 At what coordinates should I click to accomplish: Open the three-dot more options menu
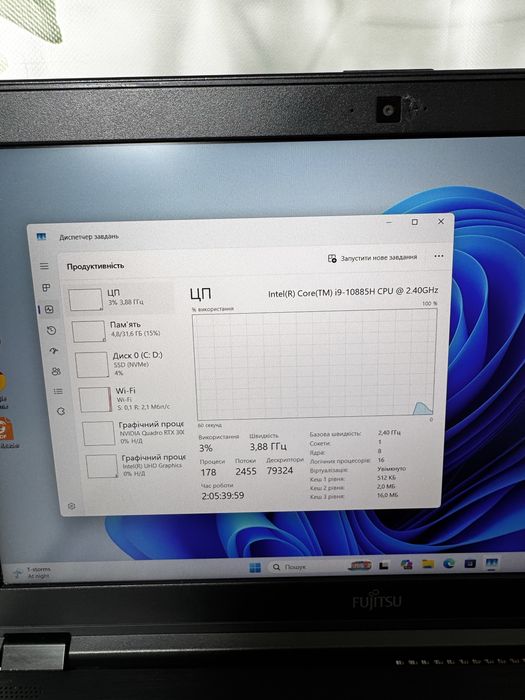438,256
